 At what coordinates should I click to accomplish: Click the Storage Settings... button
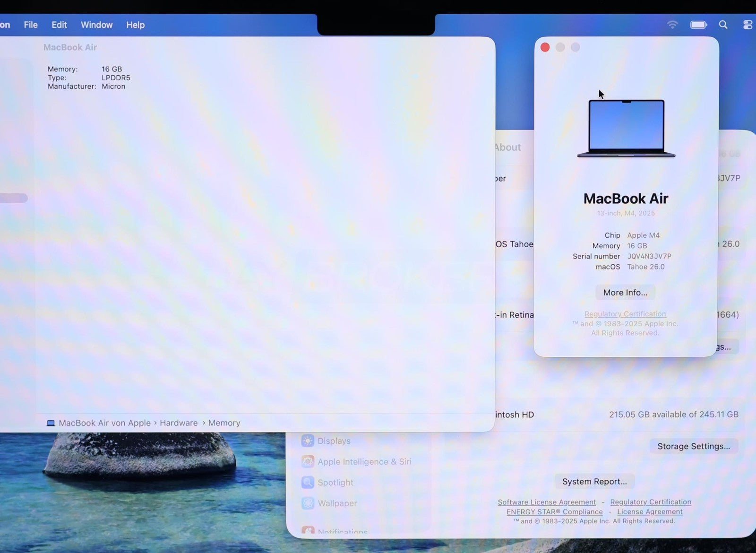[x=693, y=446]
